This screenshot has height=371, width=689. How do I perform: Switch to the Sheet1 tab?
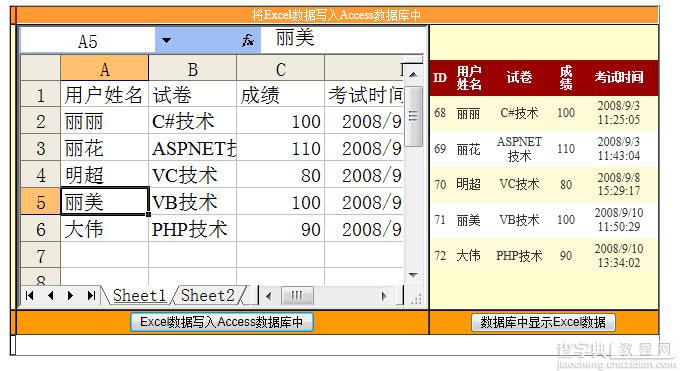tap(139, 295)
